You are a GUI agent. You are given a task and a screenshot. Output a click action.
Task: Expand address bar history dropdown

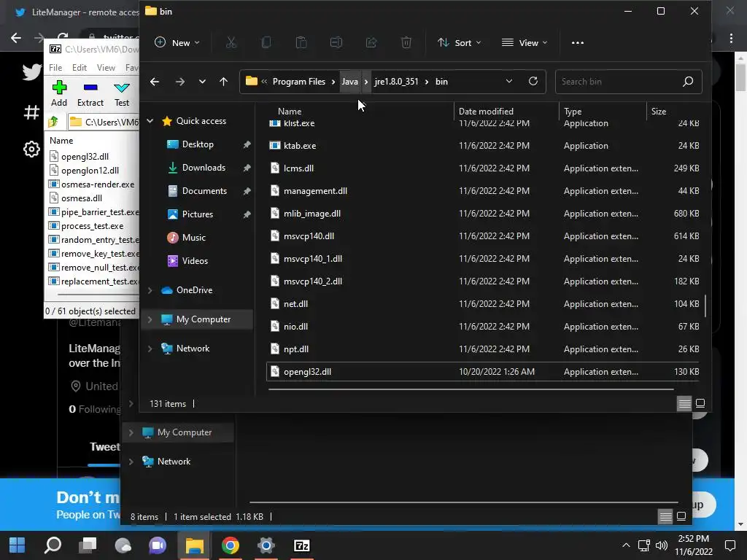pos(508,82)
